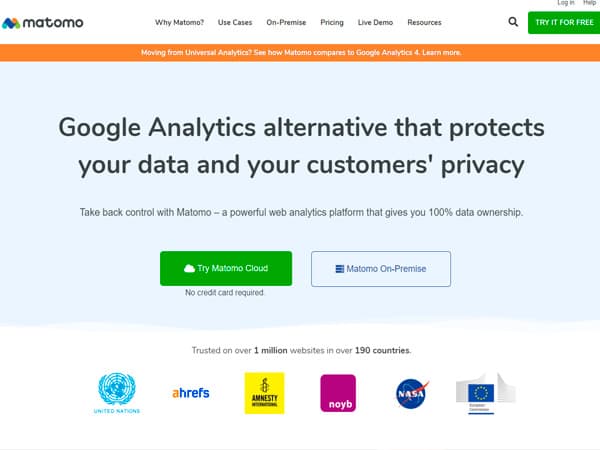Click TRY IT FOR FREE button
600x450 pixels.
[564, 23]
